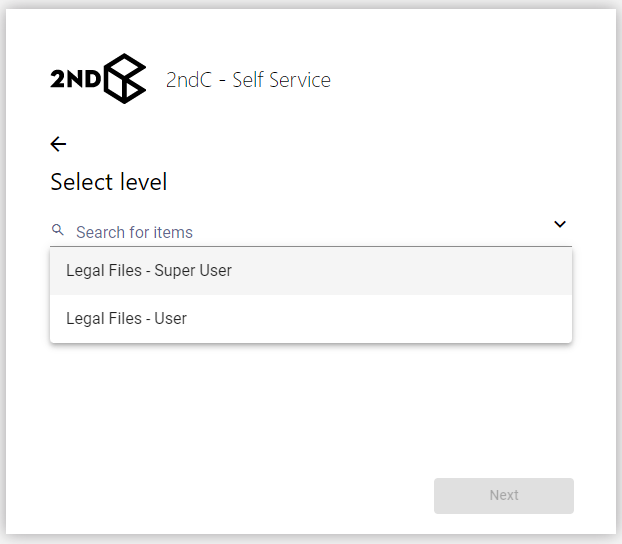
Task: Click the left-pointing arrow above Select level
Action: 58,144
